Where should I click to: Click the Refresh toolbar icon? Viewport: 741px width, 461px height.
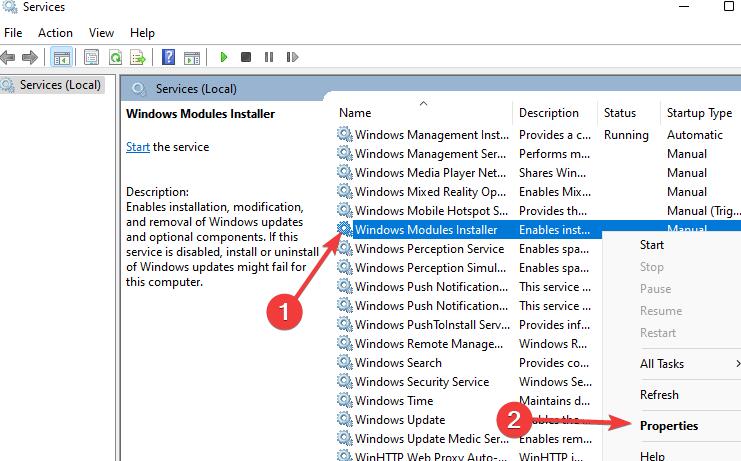(x=115, y=58)
